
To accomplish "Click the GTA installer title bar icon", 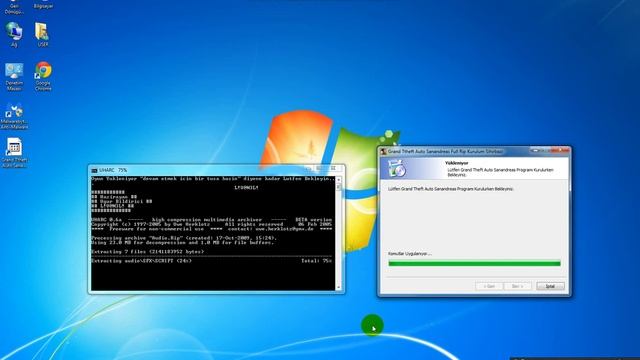I will [x=383, y=151].
